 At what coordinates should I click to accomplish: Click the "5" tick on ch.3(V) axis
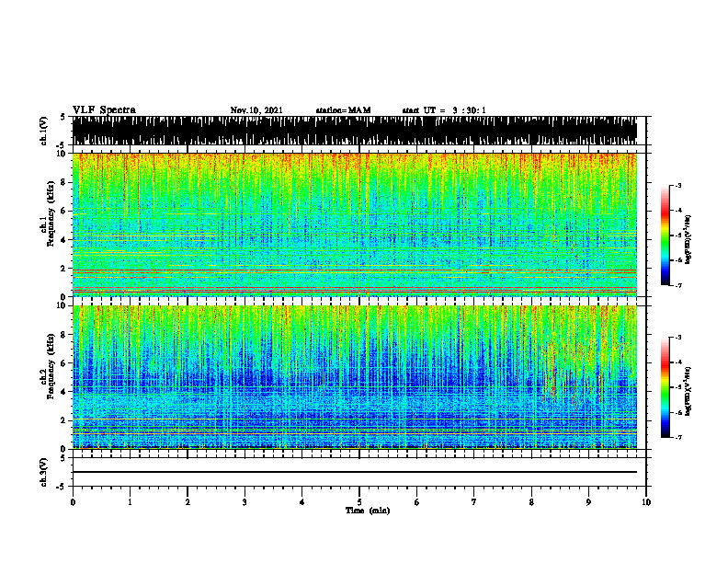pyautogui.click(x=63, y=458)
